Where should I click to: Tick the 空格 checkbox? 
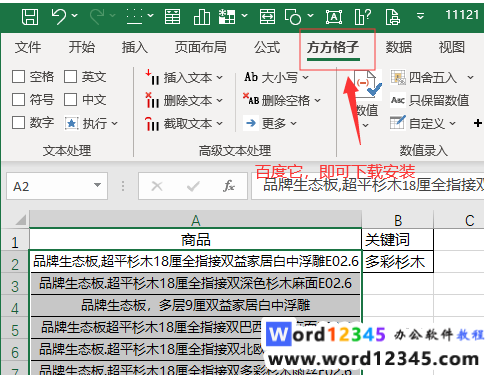point(18,77)
